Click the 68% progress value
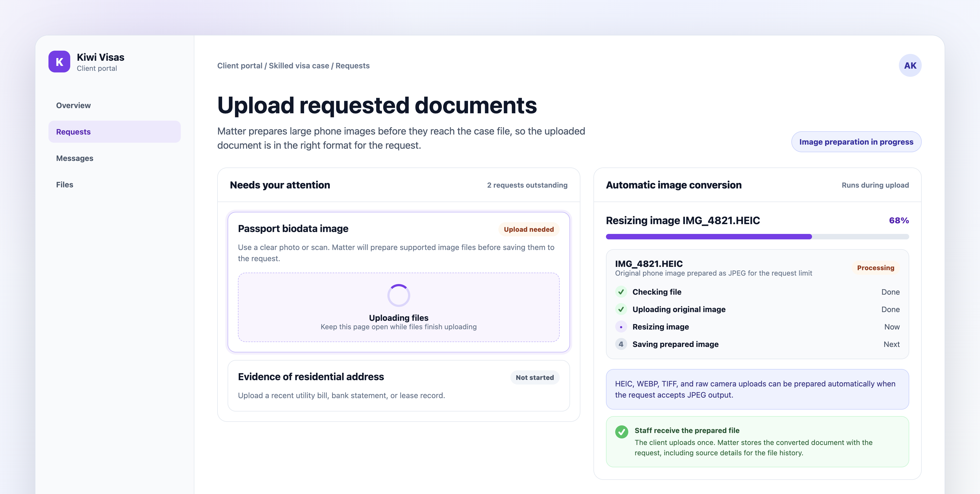Image resolution: width=980 pixels, height=494 pixels. tap(899, 220)
